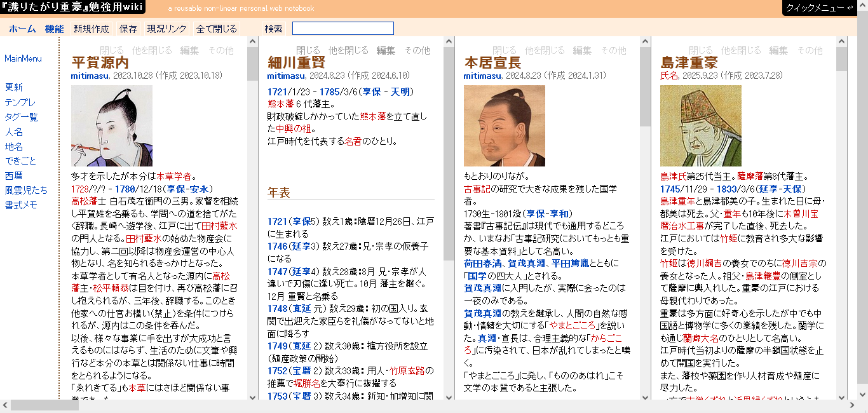Open 現況リンク from the top bar
This screenshot has width=868, height=413.
pos(166,28)
